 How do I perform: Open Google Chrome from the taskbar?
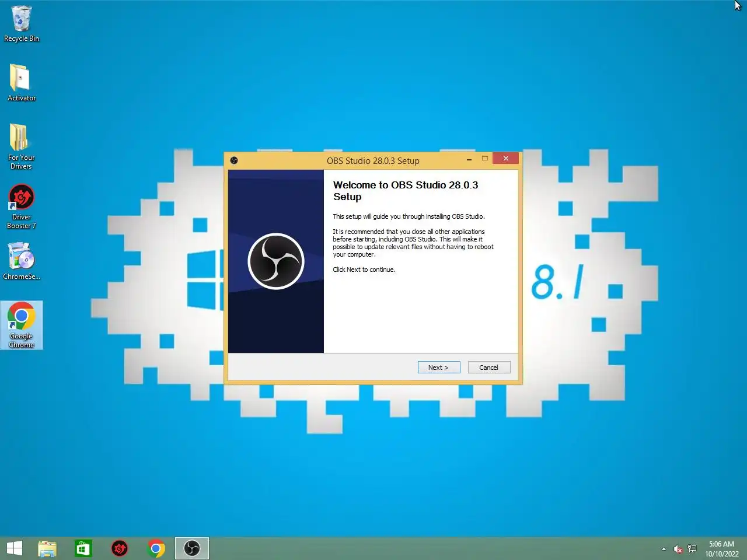tap(156, 548)
